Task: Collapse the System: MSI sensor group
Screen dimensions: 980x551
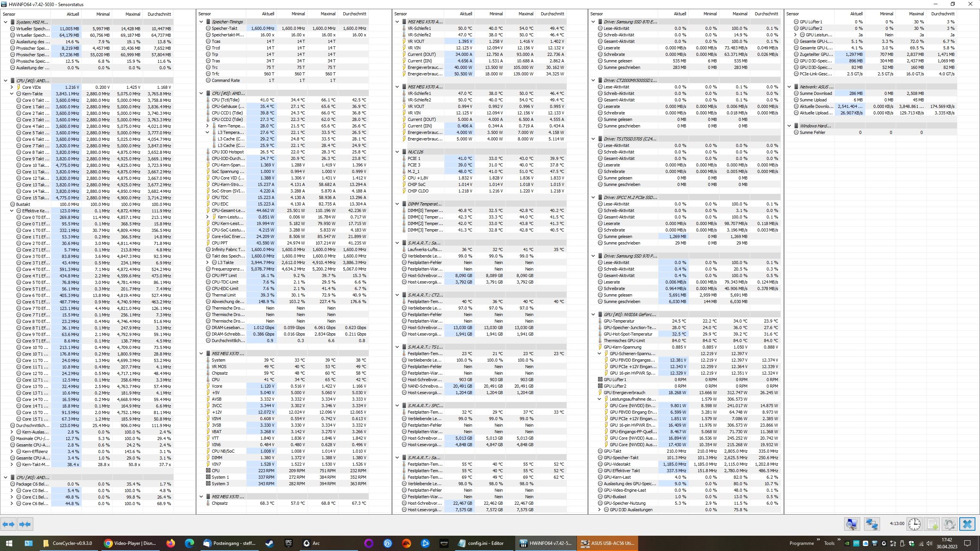Action: click(x=6, y=22)
